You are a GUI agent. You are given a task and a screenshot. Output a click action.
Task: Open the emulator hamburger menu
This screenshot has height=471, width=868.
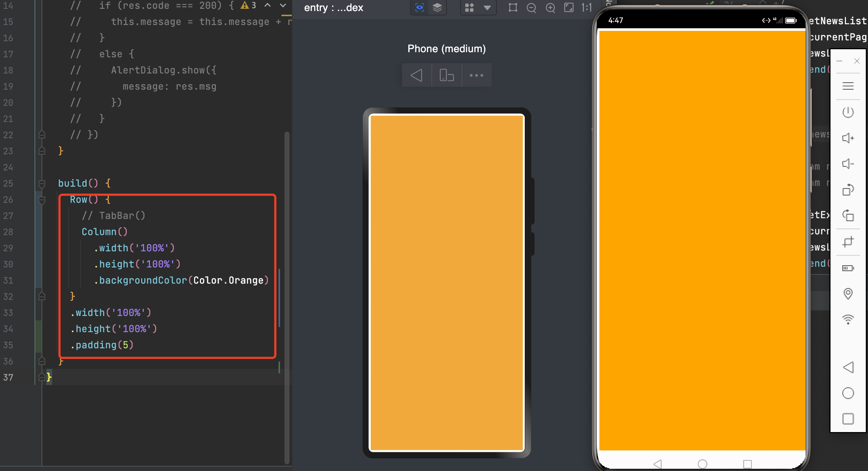tap(848, 86)
